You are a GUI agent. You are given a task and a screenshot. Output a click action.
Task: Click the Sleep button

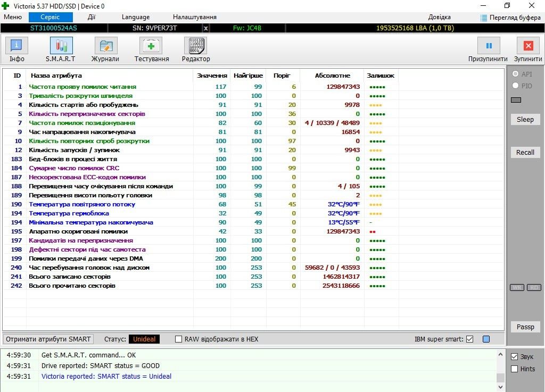[x=525, y=120]
